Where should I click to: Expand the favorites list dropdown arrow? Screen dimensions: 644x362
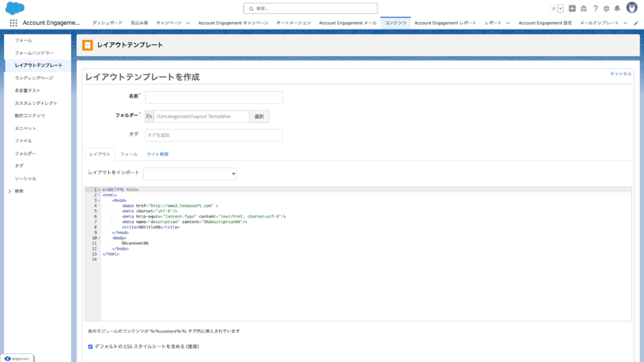(x=560, y=9)
